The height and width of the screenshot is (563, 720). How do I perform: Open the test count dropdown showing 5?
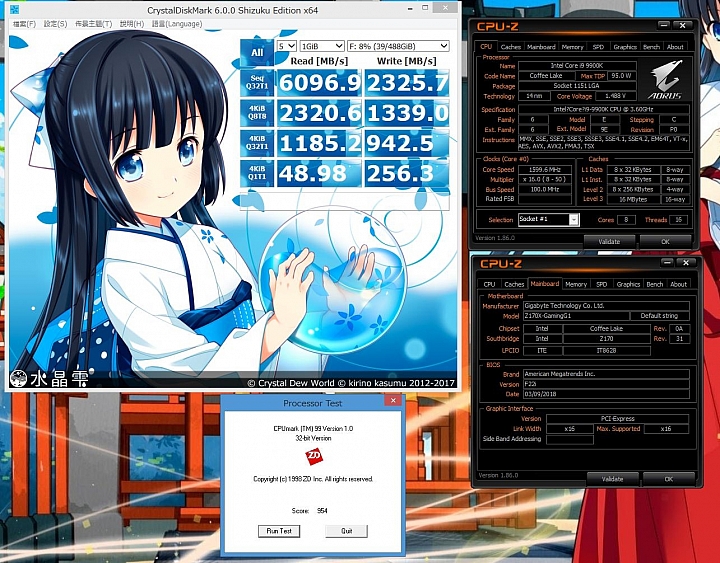point(287,46)
